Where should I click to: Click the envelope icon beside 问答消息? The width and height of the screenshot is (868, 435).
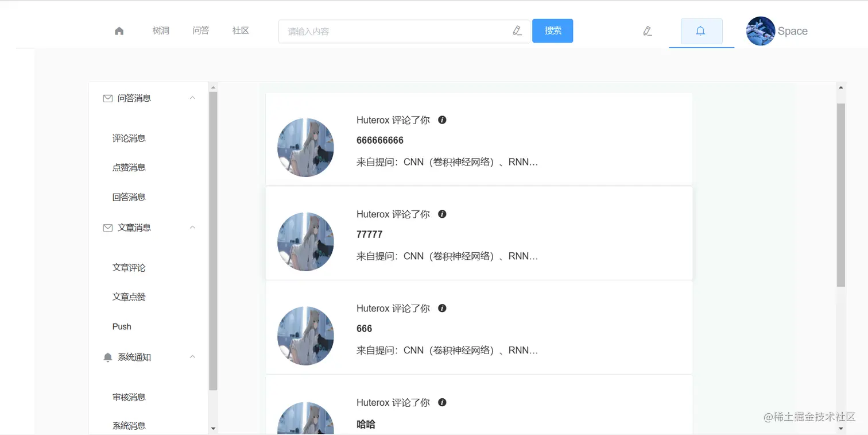point(107,98)
